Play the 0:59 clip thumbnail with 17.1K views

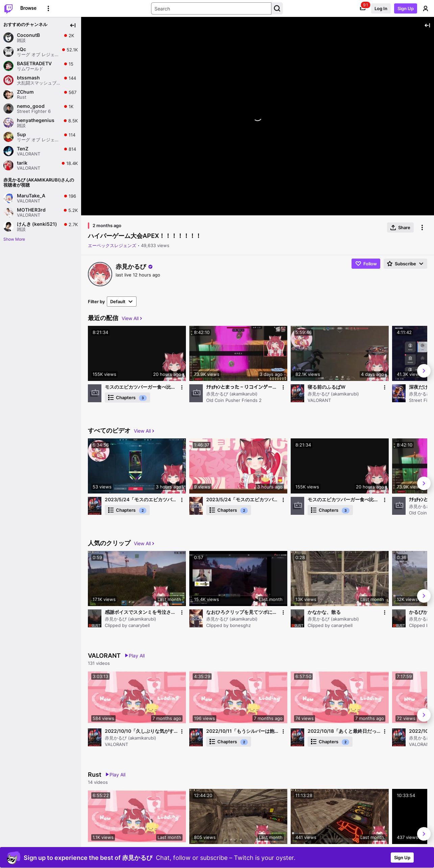pos(137,578)
